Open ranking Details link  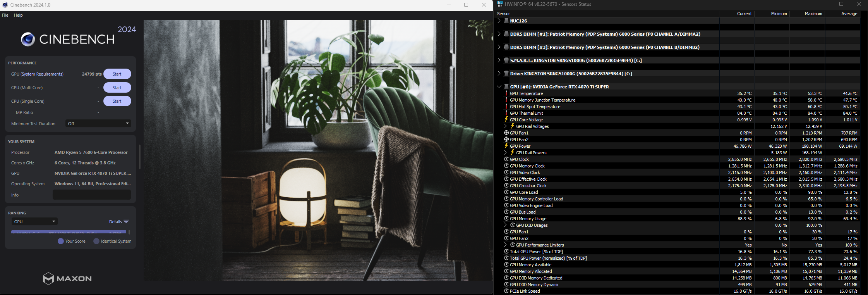click(x=115, y=222)
